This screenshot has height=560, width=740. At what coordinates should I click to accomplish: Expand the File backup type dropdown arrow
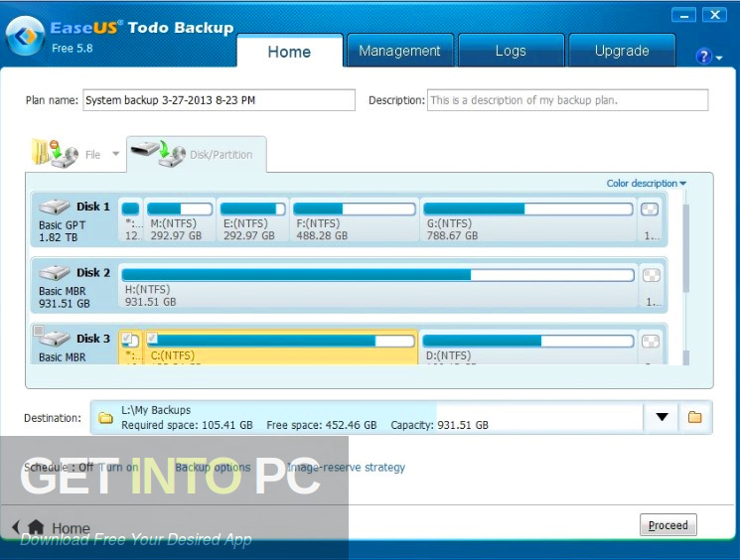point(115,154)
